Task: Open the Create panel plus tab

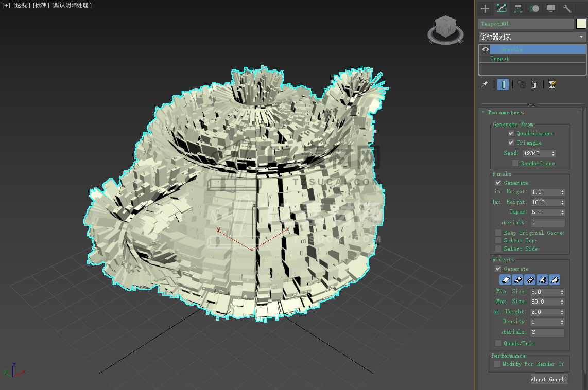Action: tap(485, 9)
